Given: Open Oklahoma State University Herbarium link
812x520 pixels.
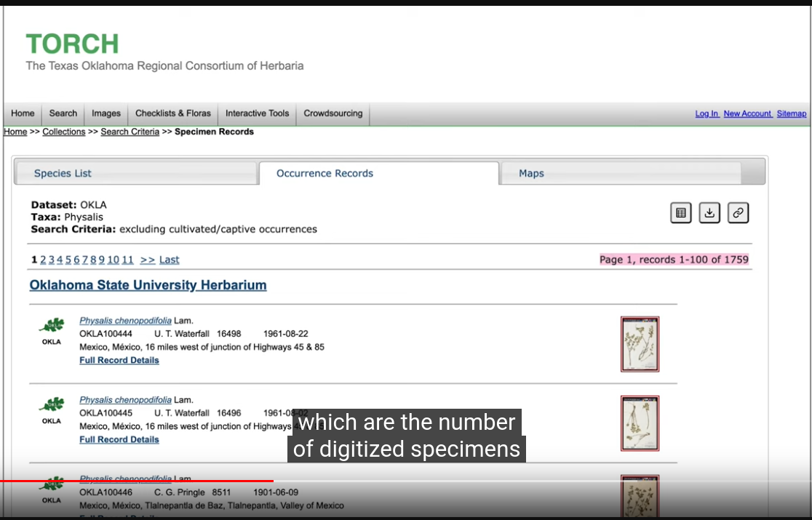Looking at the screenshot, I should (x=148, y=285).
